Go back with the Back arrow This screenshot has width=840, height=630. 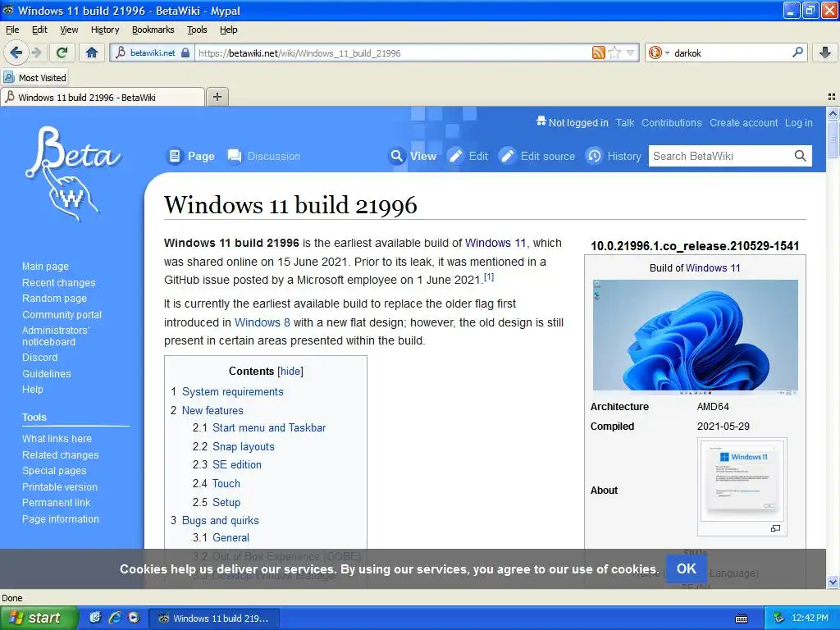click(x=16, y=52)
